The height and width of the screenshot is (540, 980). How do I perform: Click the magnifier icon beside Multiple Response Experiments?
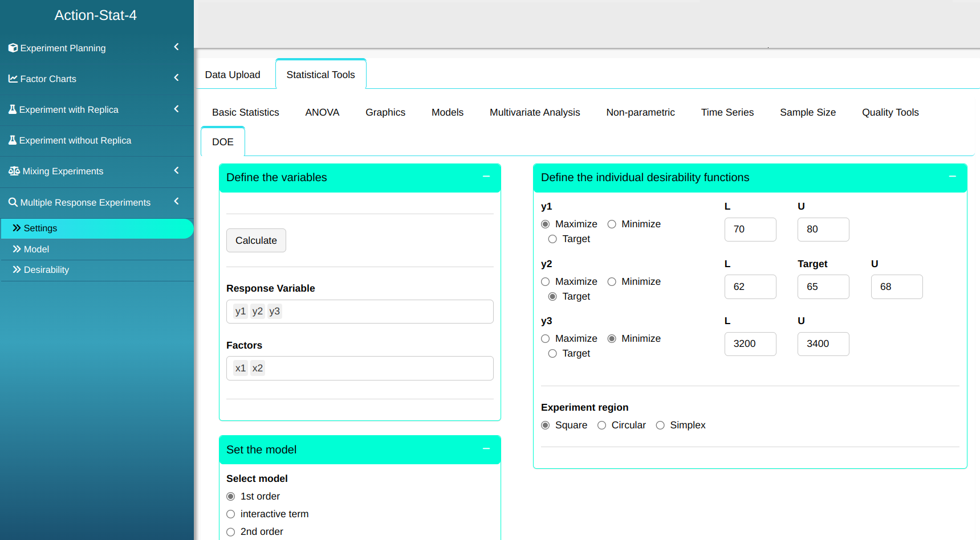point(13,202)
